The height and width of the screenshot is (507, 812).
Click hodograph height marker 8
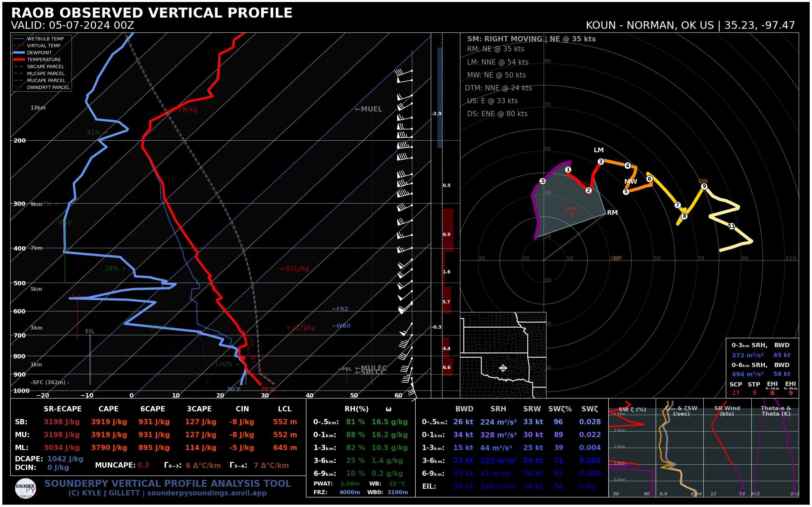685,216
